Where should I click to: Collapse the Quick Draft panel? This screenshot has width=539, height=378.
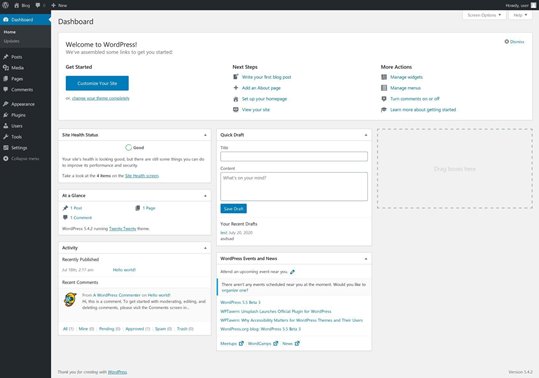pyautogui.click(x=366, y=135)
